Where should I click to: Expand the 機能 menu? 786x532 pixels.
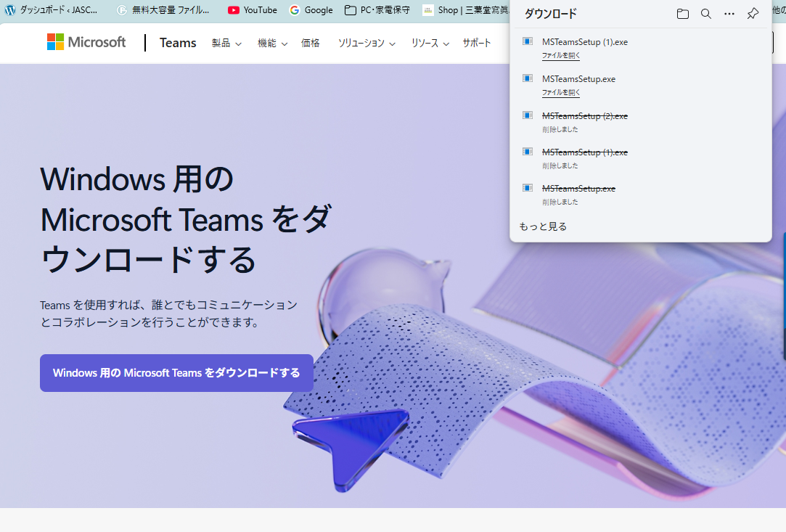coord(272,43)
